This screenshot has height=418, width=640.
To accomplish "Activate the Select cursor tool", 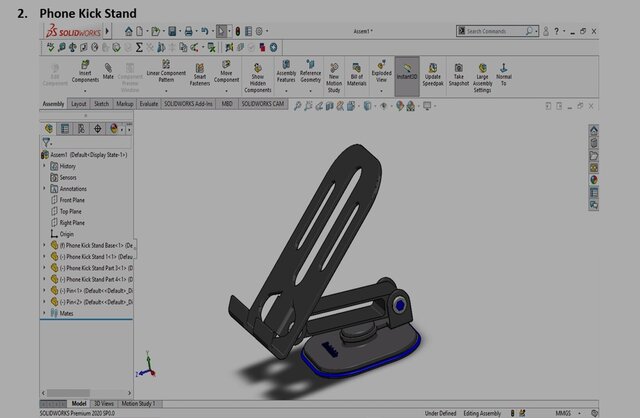I will click(221, 31).
